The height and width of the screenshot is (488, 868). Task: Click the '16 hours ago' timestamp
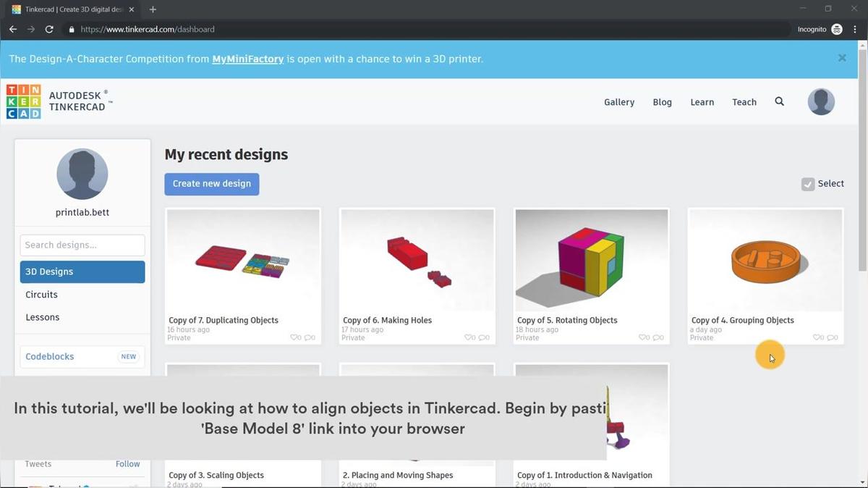(x=189, y=329)
